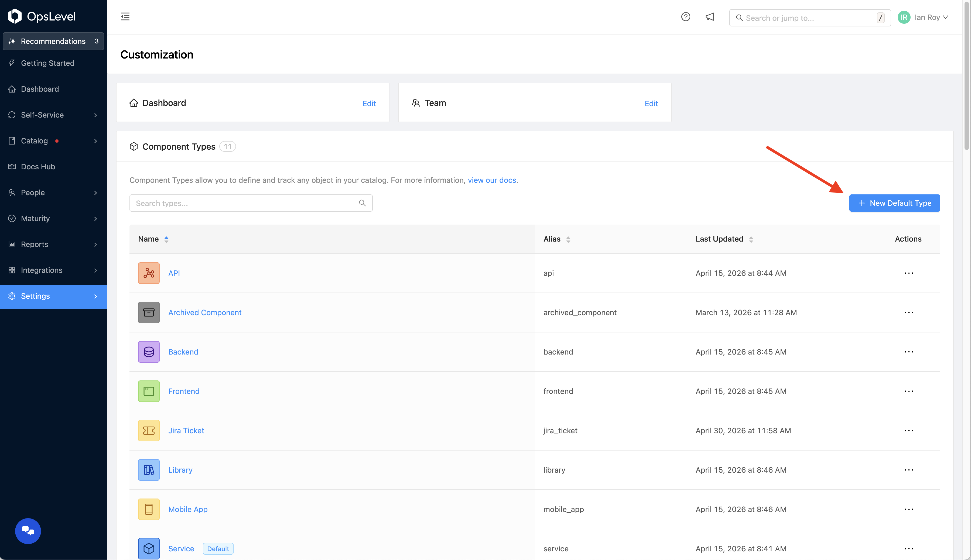
Task: Edit the Dashboard customization
Action: coord(369,104)
